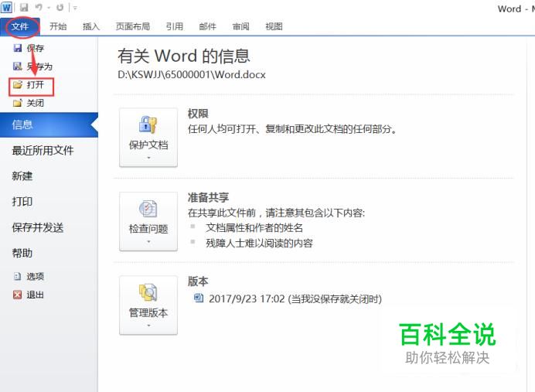Switch to the 邮件 ribbon tab
The height and width of the screenshot is (392, 535).
click(207, 26)
